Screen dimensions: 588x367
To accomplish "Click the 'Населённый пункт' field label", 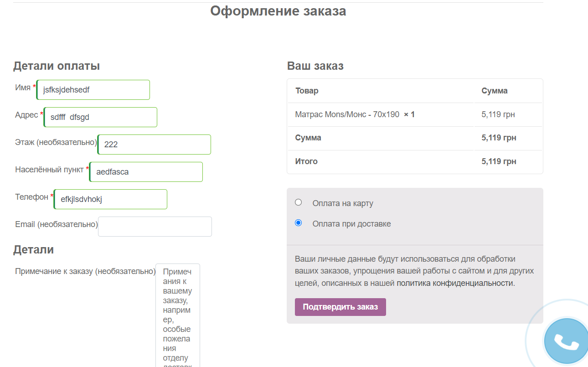I will click(49, 170).
